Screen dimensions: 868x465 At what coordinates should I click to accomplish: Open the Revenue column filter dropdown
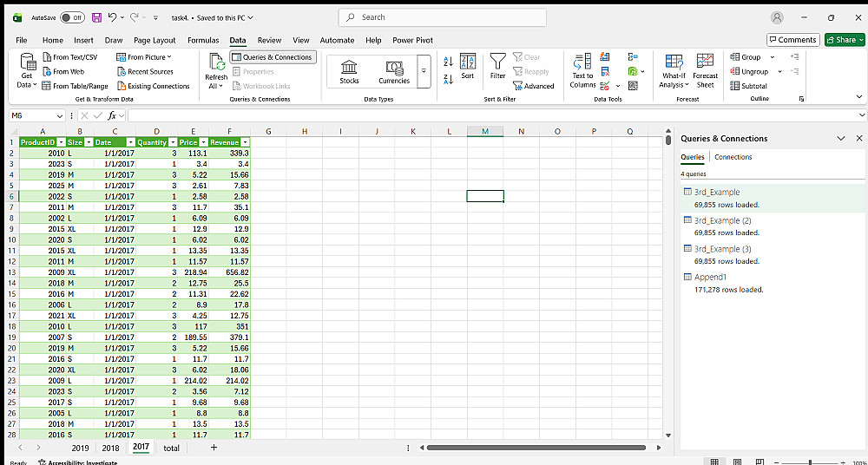pos(246,142)
